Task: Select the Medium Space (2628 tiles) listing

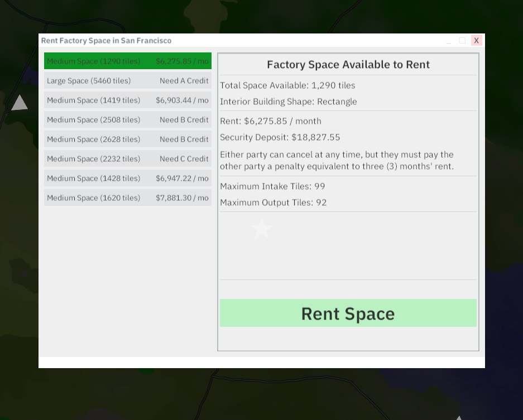Action: 127,139
